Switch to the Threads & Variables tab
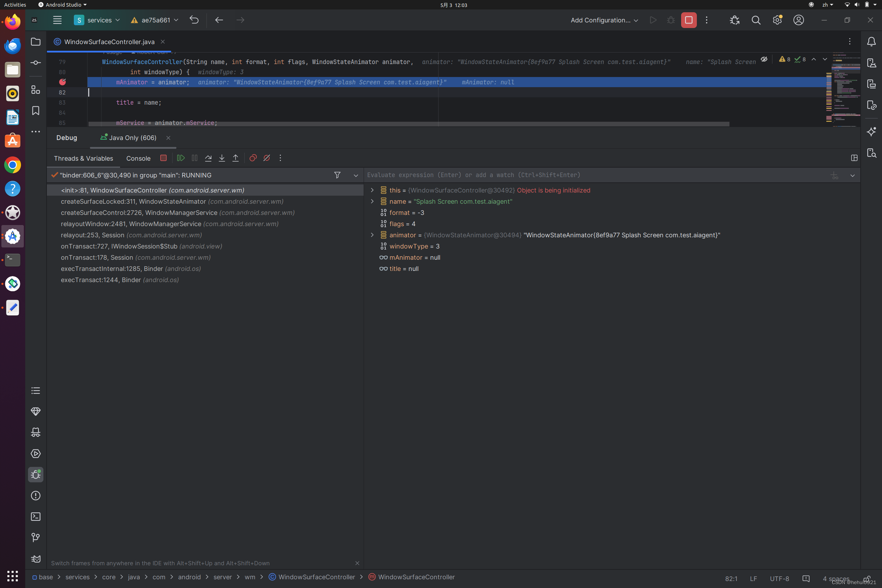The width and height of the screenshot is (882, 588). (83, 158)
